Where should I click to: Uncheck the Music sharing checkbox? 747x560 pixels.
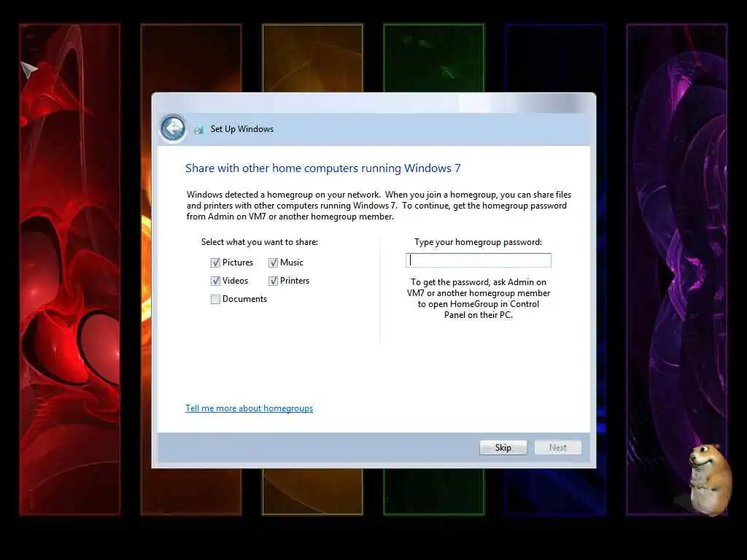coord(273,262)
